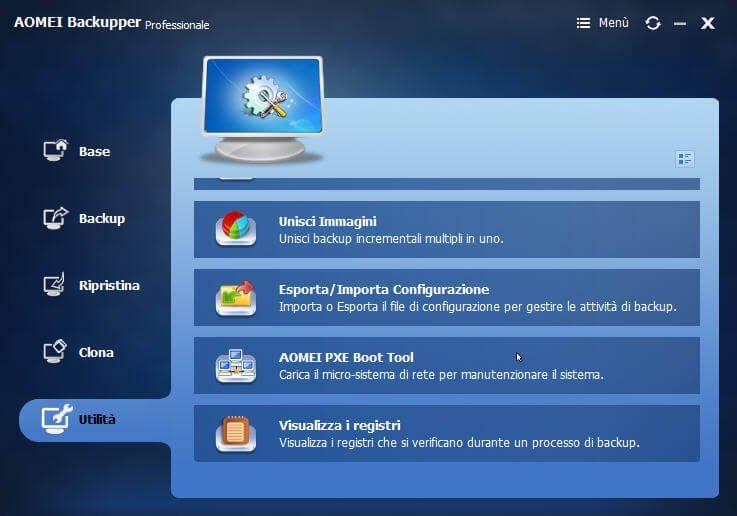
Task: Click the Base home monitor icon
Action: (55, 150)
